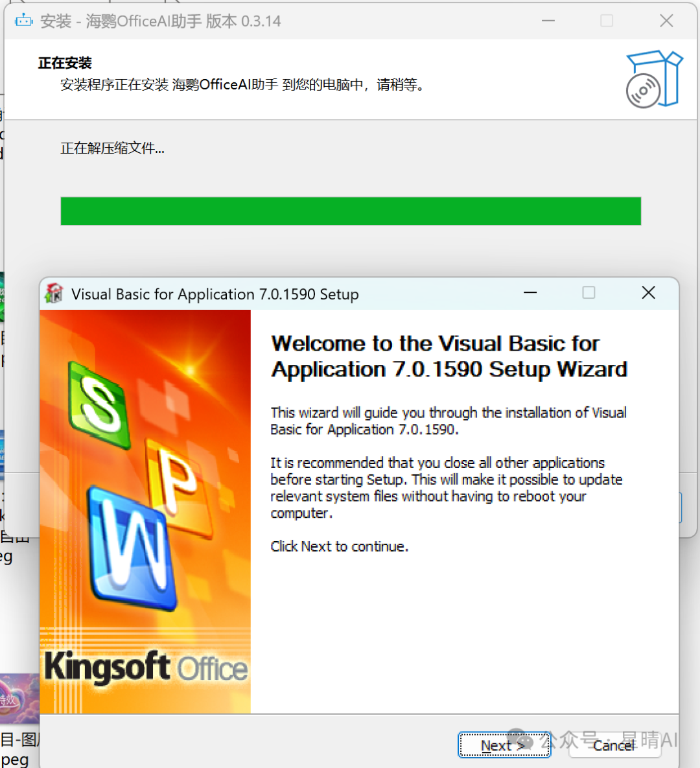Click the robot icon in the OfficeAI installer title bar
The width and height of the screenshot is (700, 768).
pos(23,21)
